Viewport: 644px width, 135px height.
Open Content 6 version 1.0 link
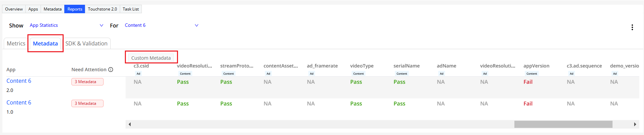(x=19, y=102)
